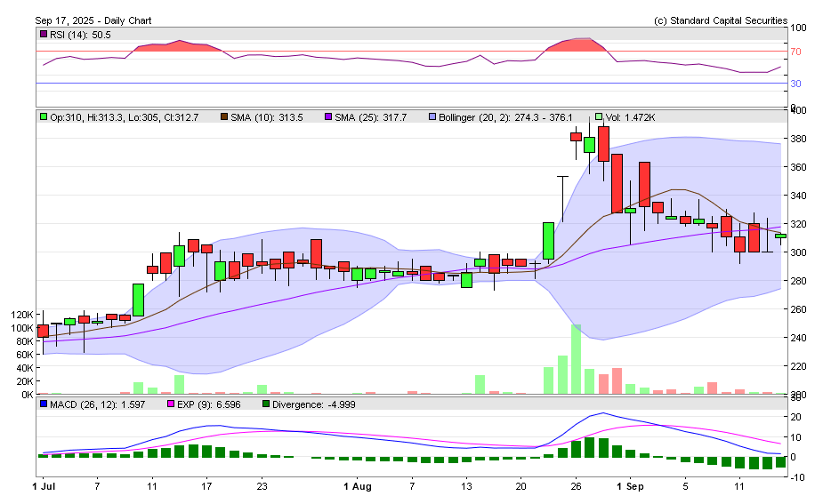Click the '20' date axis label
The width and height of the screenshot is (823, 504).
point(520,486)
